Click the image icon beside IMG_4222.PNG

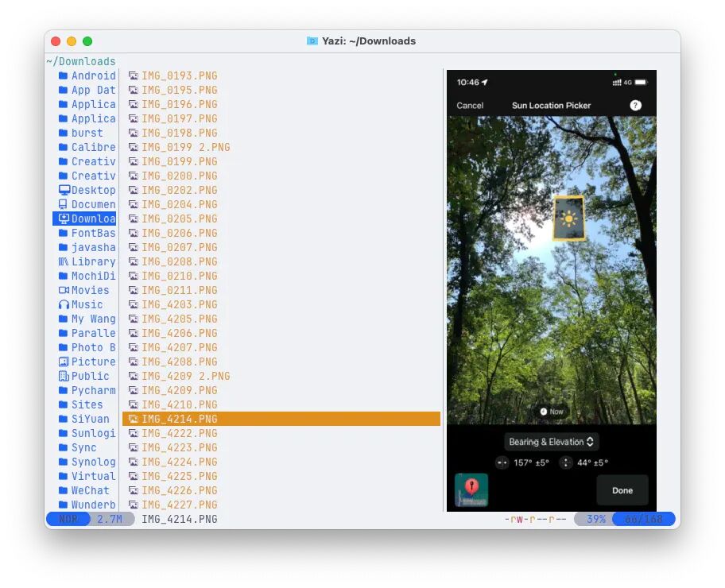(x=134, y=434)
